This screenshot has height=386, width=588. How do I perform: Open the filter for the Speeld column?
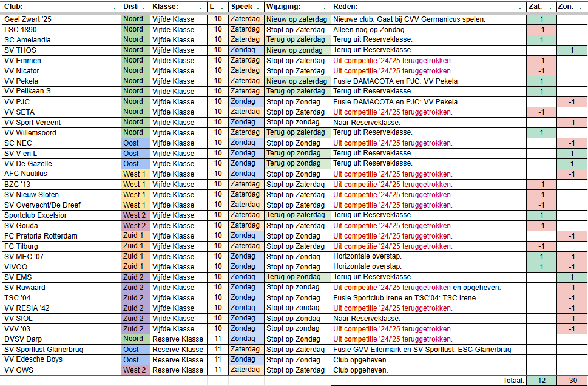pyautogui.click(x=258, y=7)
